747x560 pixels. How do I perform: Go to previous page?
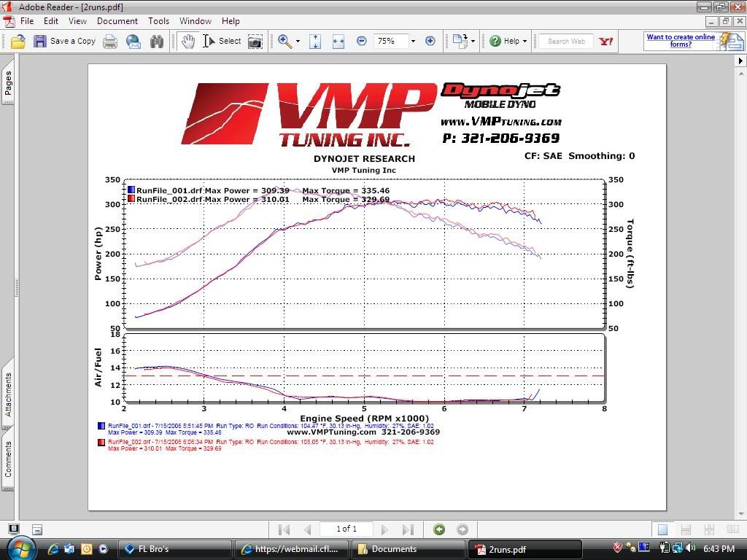(x=308, y=529)
